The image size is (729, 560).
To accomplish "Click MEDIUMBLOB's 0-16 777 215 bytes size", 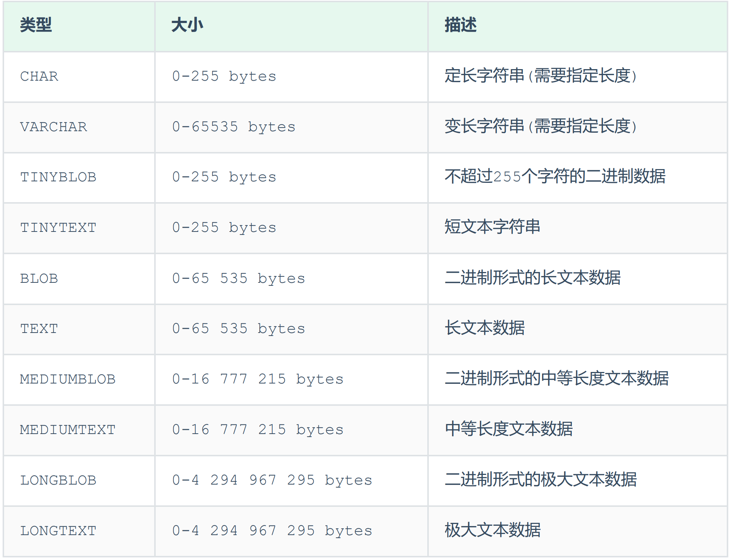I will coord(257,379).
